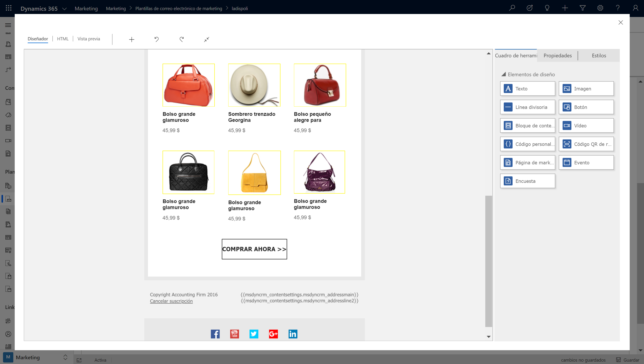Select the Sombrero trenzado hat image
644x364 pixels.
click(x=254, y=85)
